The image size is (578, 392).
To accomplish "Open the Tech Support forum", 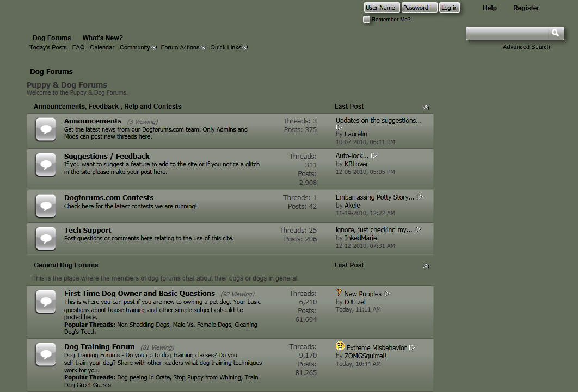I will click(x=88, y=230).
